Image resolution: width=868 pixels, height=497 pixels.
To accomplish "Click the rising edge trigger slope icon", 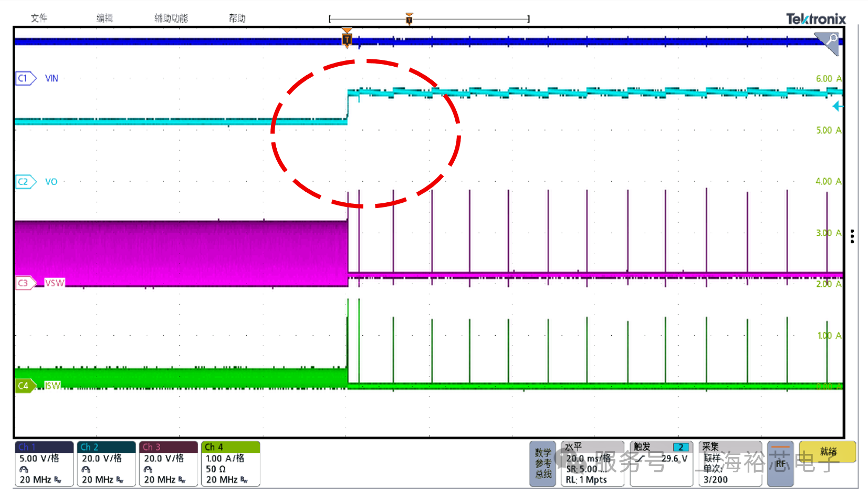I will pyautogui.click(x=640, y=459).
